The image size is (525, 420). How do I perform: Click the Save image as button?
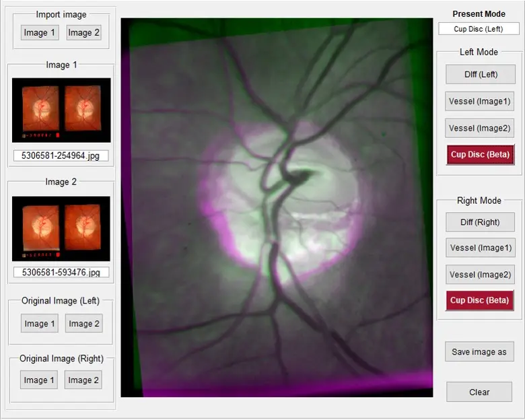479,352
